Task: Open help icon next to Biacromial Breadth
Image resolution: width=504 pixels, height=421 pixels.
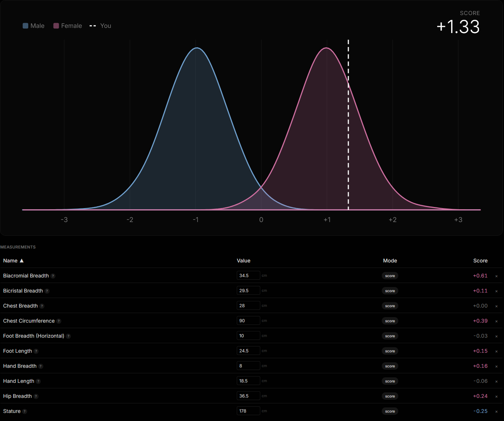Action: tap(53, 276)
